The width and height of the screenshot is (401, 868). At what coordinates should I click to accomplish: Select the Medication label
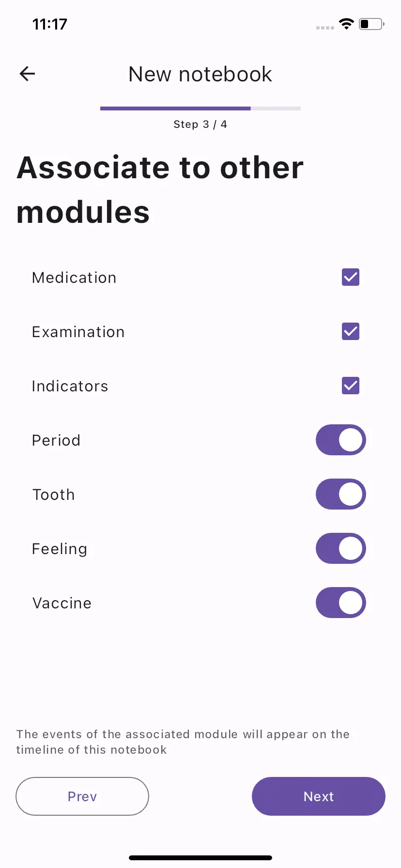[74, 278]
